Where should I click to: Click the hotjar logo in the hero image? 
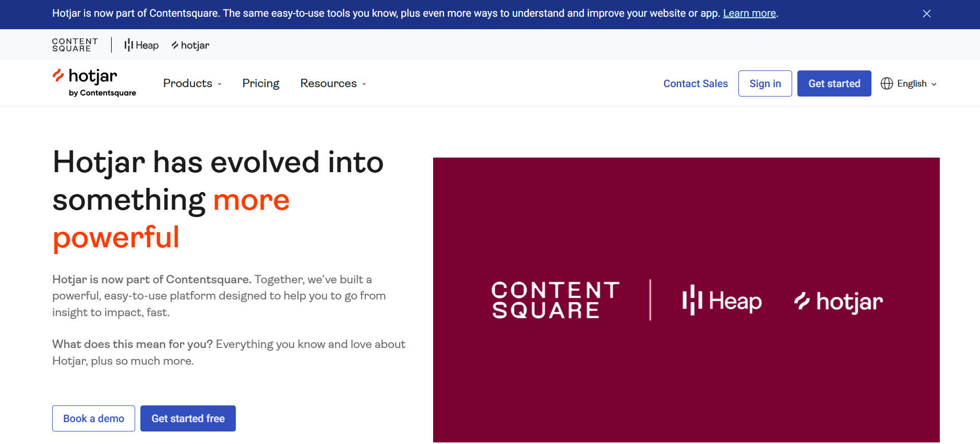point(838,301)
